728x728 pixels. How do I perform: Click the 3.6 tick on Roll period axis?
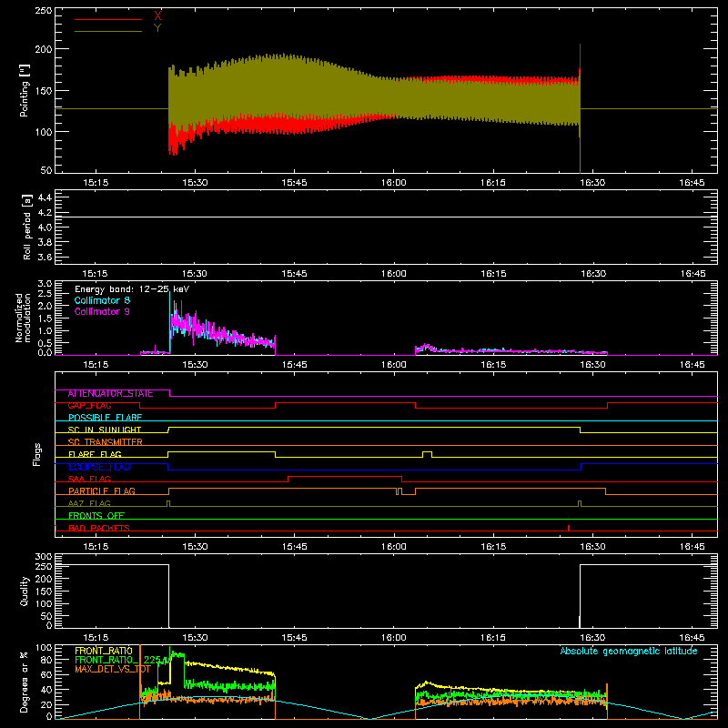[x=44, y=258]
